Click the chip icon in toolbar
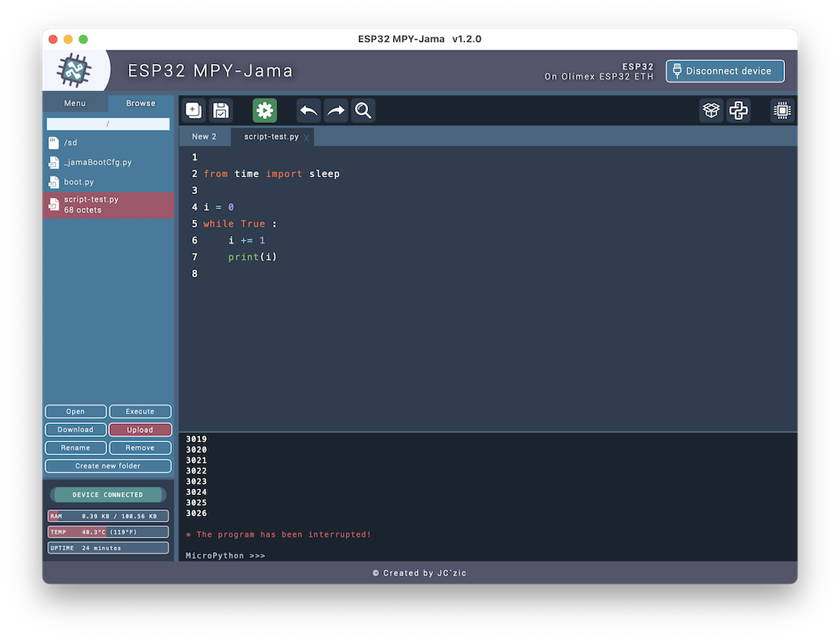This screenshot has width=840, height=640. (x=781, y=111)
